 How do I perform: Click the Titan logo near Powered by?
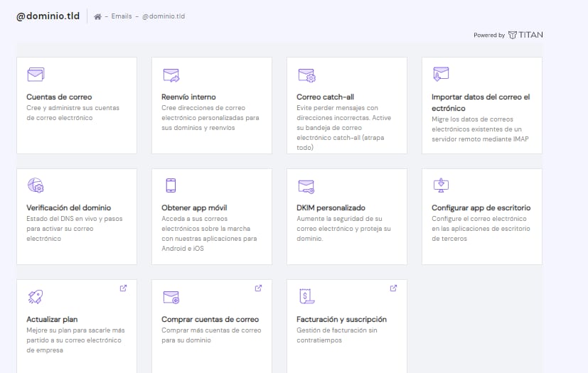(525, 35)
